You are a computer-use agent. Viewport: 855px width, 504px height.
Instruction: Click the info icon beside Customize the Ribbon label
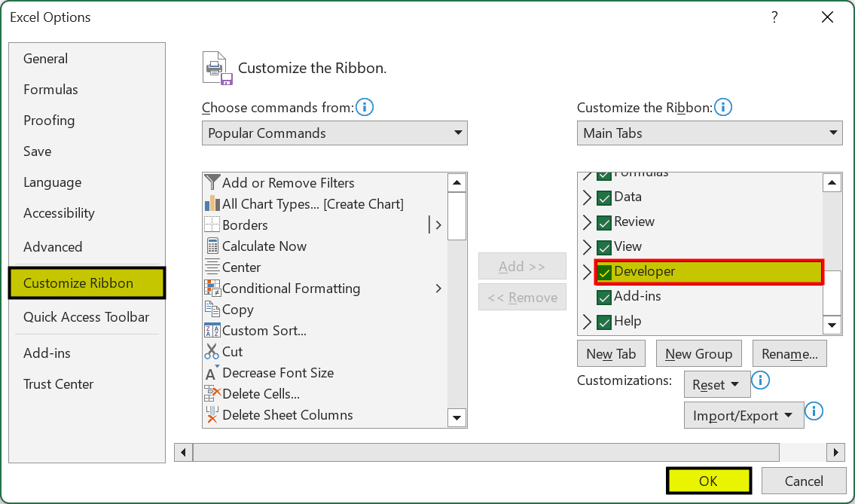(x=723, y=107)
